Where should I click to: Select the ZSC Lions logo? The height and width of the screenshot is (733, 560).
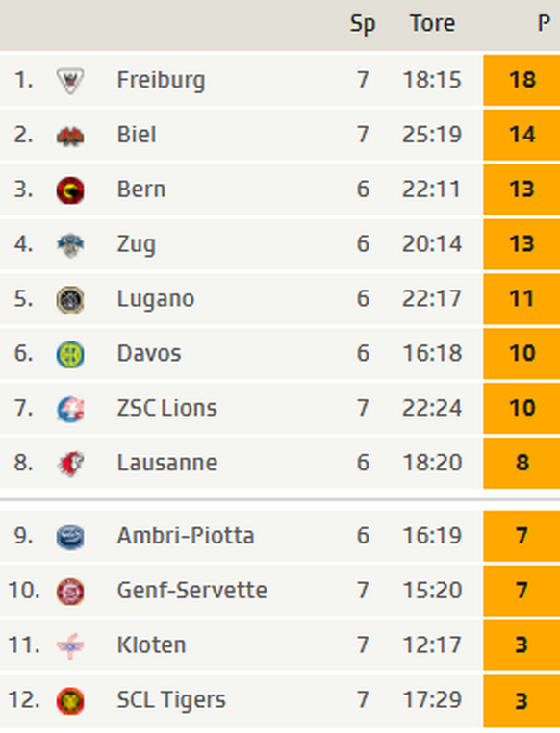click(x=70, y=409)
